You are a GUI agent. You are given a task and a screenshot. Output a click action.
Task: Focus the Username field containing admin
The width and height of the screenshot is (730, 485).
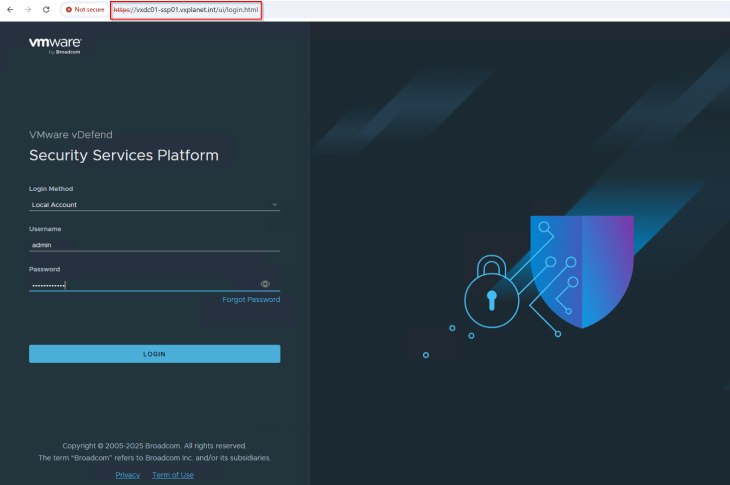[154, 244]
